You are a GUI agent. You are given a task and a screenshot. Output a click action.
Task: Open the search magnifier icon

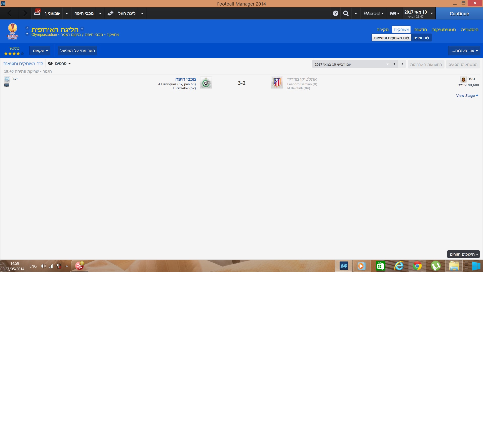click(346, 14)
